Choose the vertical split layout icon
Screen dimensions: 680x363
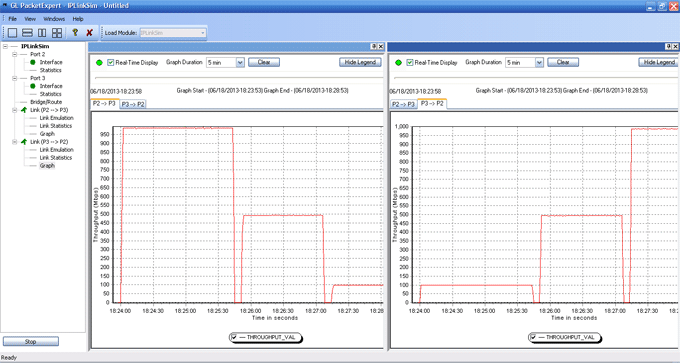coord(42,33)
